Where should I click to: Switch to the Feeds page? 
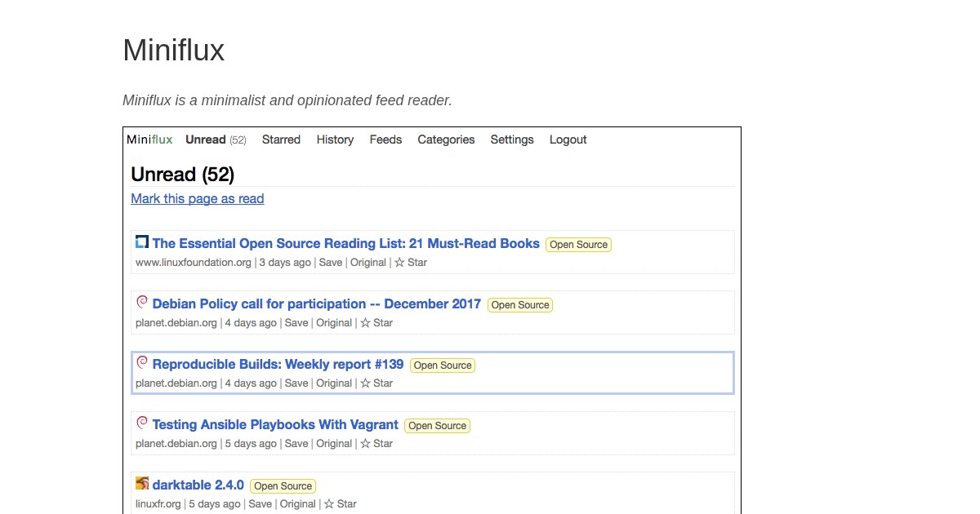385,140
